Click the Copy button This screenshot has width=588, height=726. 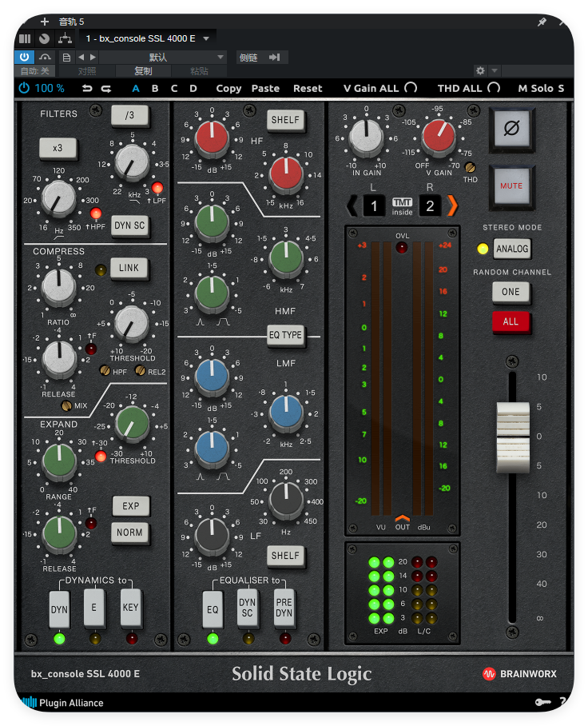pyautogui.click(x=228, y=88)
